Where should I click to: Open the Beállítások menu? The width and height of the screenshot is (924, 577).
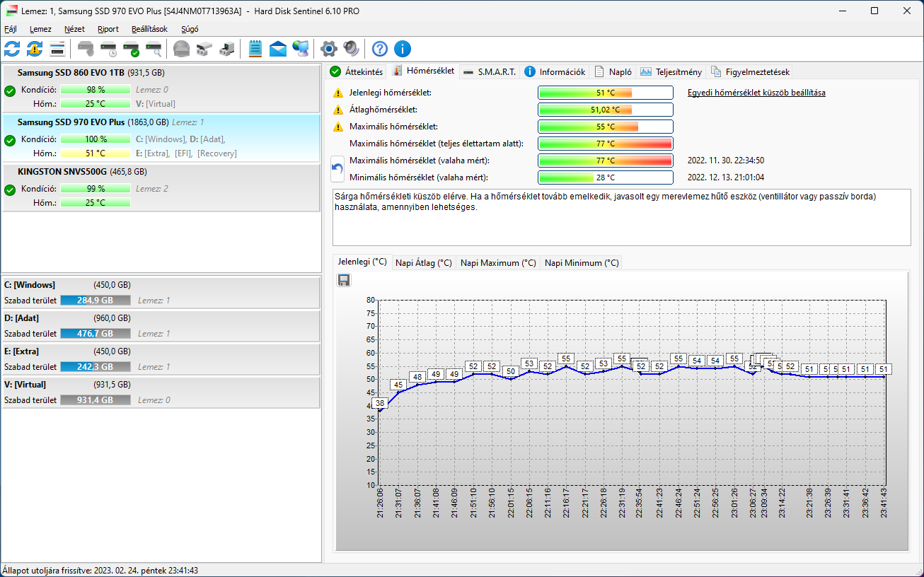click(x=149, y=30)
